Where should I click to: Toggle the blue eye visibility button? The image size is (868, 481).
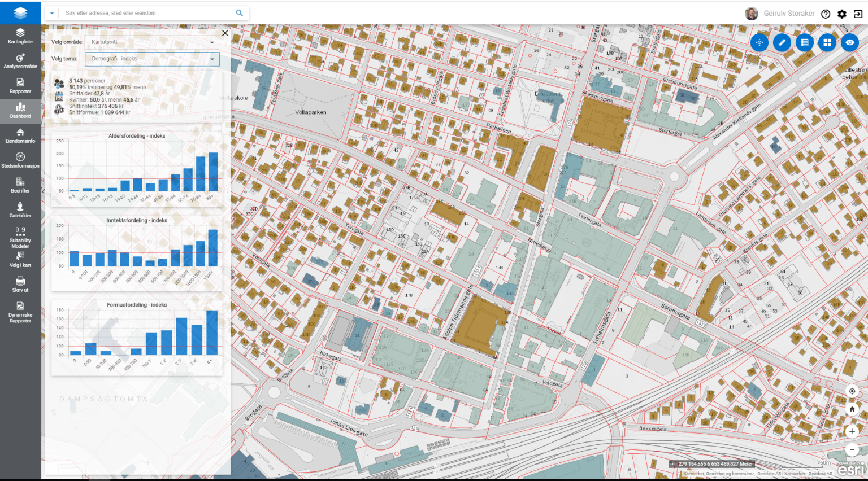850,42
